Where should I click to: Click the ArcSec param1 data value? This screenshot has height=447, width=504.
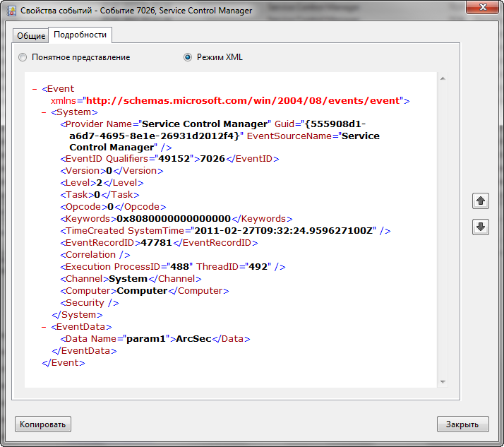click(194, 339)
